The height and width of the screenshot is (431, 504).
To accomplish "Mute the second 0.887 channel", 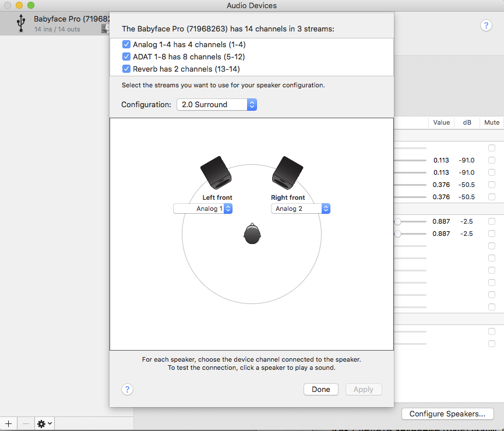I will click(491, 234).
